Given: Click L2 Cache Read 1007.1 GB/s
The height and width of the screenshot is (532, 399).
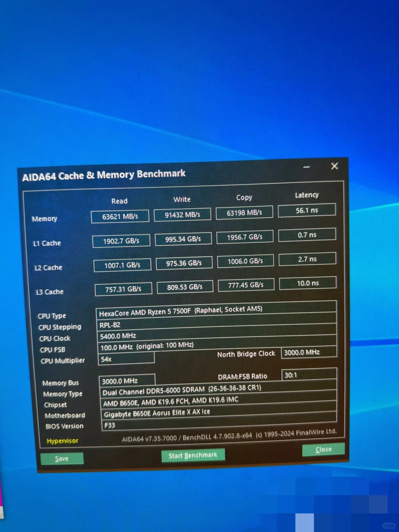Looking at the screenshot, I should 122,265.
